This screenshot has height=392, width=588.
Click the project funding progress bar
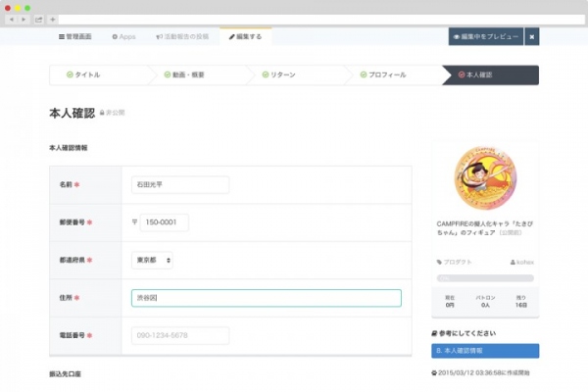coord(485,278)
